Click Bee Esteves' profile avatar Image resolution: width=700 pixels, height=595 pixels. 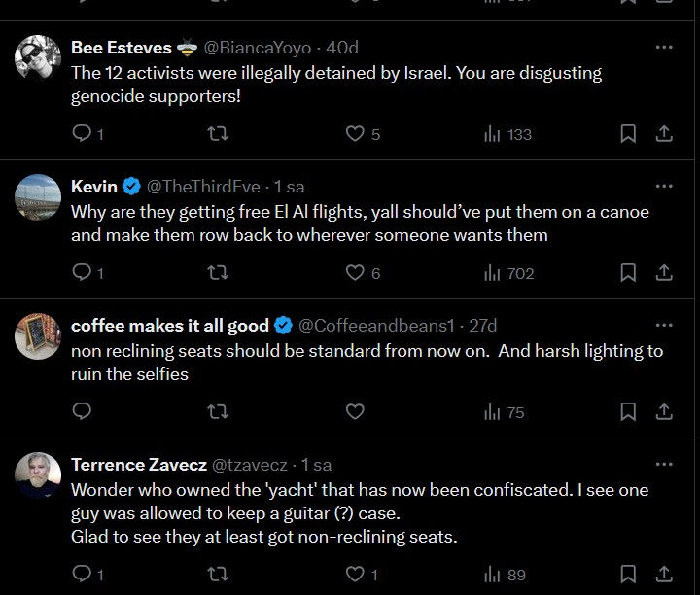pyautogui.click(x=38, y=57)
